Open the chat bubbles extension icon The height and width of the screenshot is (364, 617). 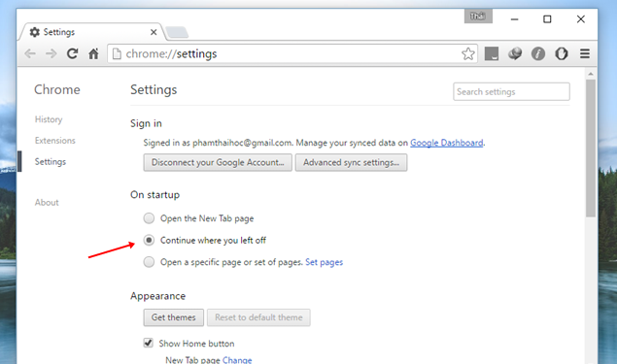pos(515,53)
